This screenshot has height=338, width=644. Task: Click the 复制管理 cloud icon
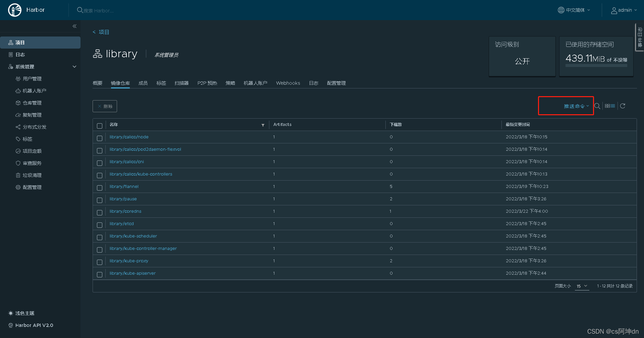pos(18,115)
